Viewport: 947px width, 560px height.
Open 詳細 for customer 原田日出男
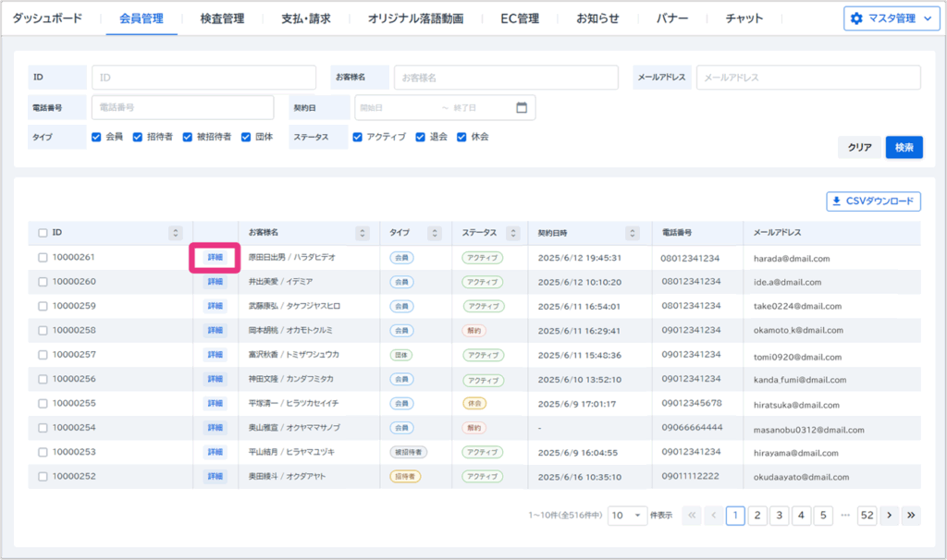[x=215, y=258]
